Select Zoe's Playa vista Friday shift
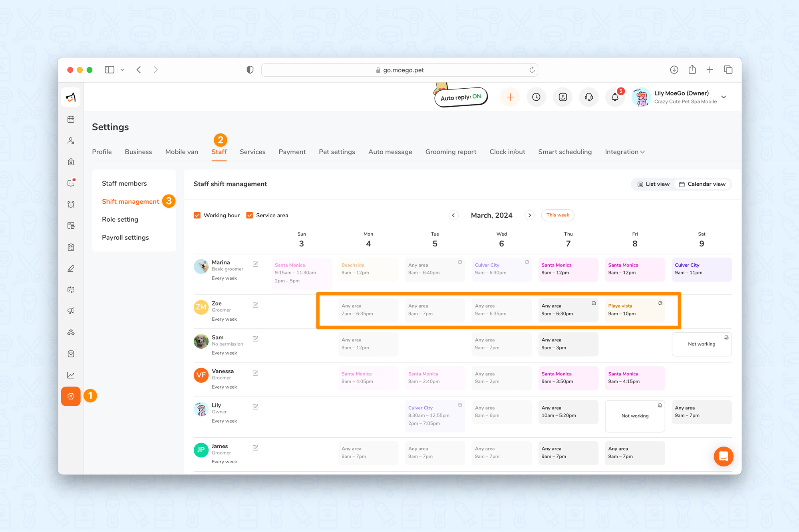 [634, 310]
